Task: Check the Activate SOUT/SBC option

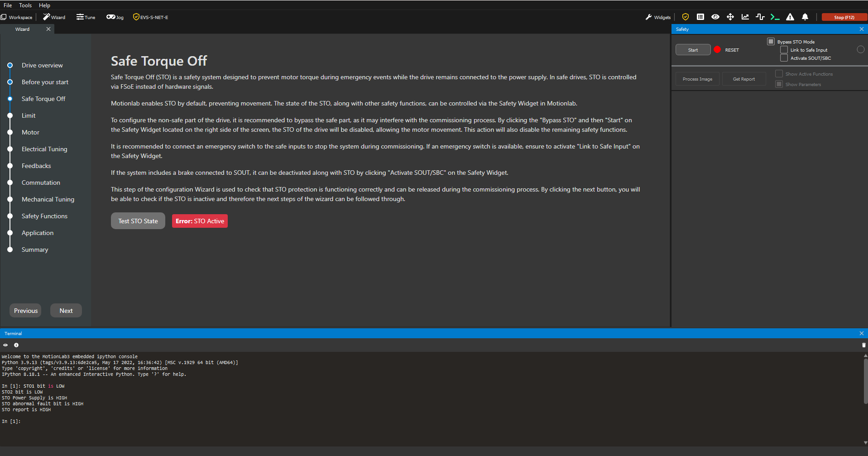Action: pos(784,58)
